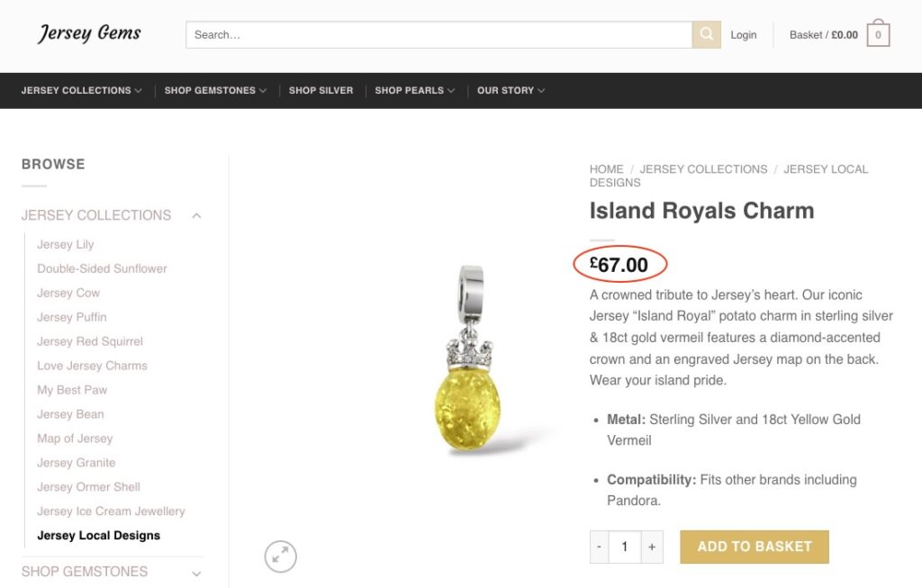Open the basket bag icon
The image size is (922, 588).
[x=874, y=33]
